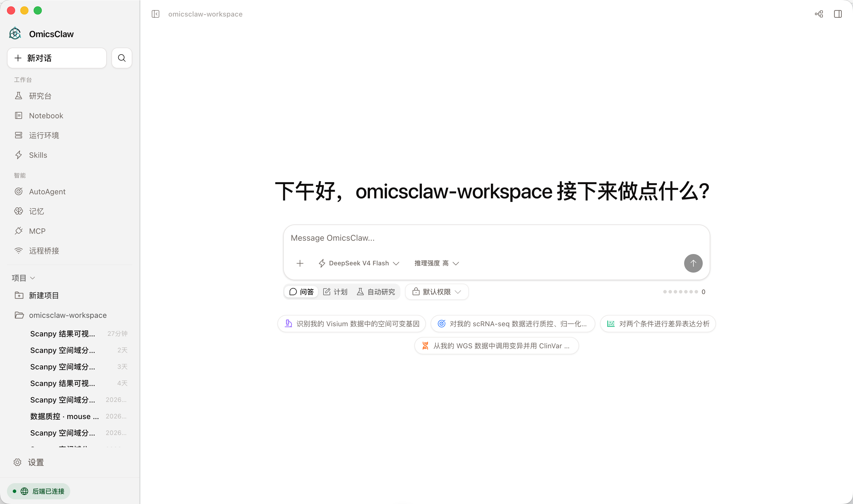The height and width of the screenshot is (504, 853).
Task: Switch to 计划 plan mode
Action: coord(335,292)
